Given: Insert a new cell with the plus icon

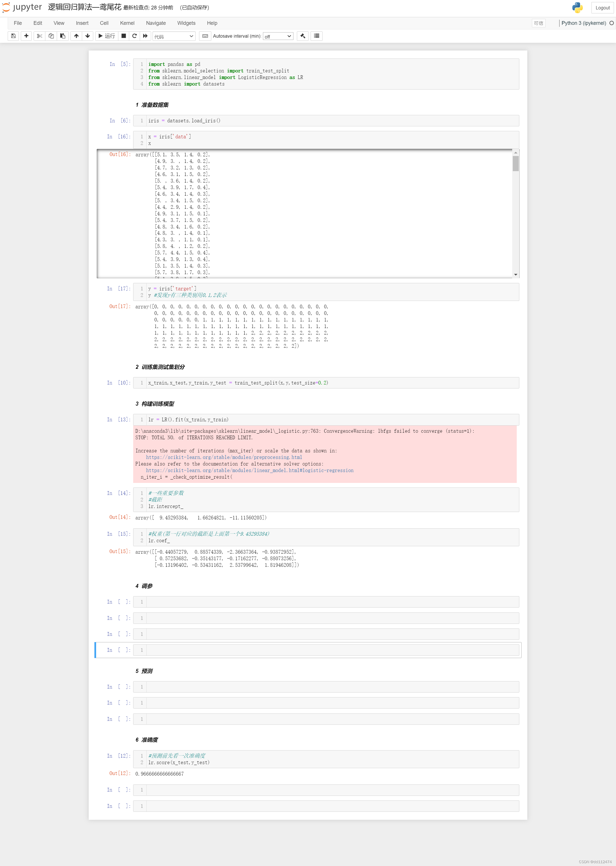Looking at the screenshot, I should point(26,36).
